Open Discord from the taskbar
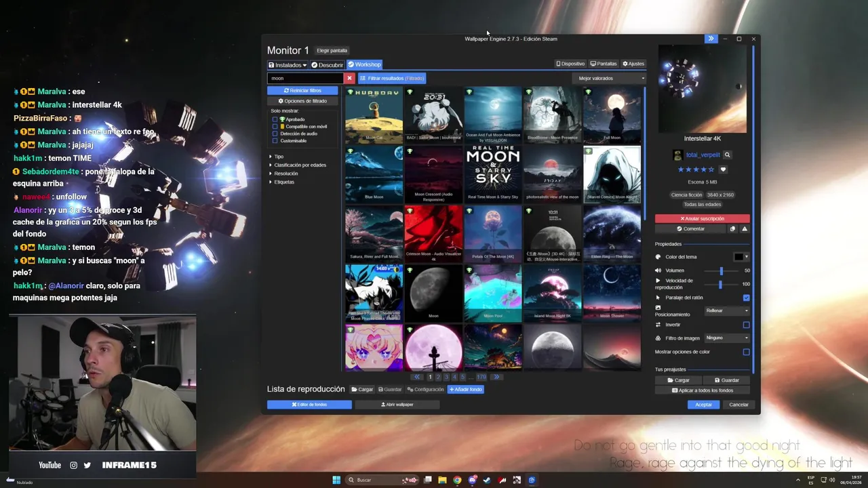The height and width of the screenshot is (488, 868). pyautogui.click(x=472, y=480)
